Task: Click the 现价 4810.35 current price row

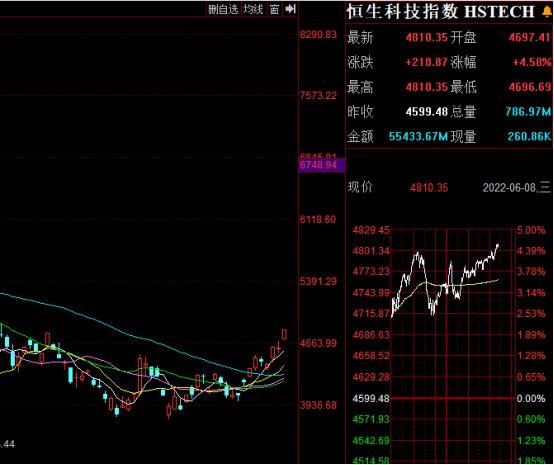Action: tap(398, 187)
